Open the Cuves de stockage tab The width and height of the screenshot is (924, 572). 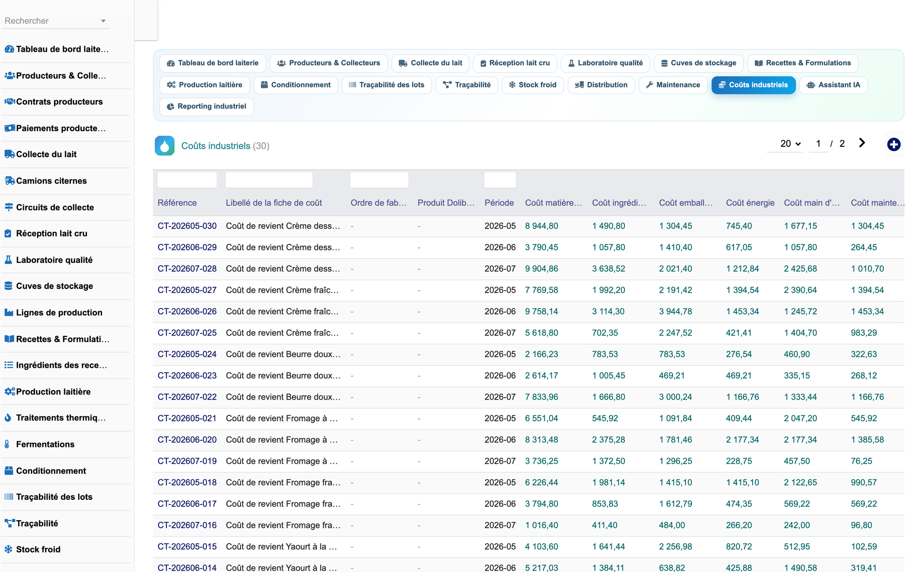(x=698, y=63)
